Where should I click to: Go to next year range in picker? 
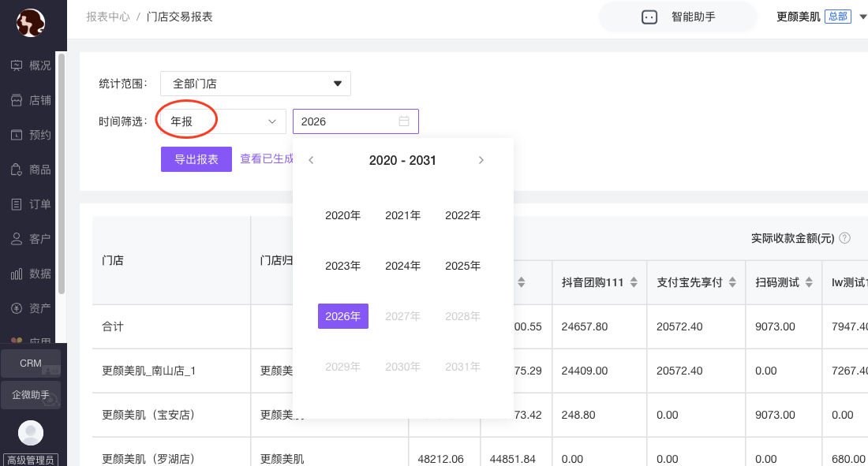481,161
